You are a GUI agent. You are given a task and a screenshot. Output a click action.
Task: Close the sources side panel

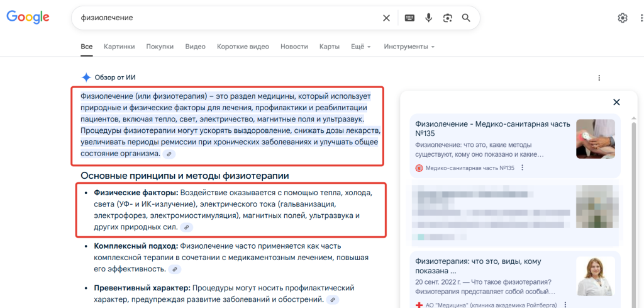616,103
